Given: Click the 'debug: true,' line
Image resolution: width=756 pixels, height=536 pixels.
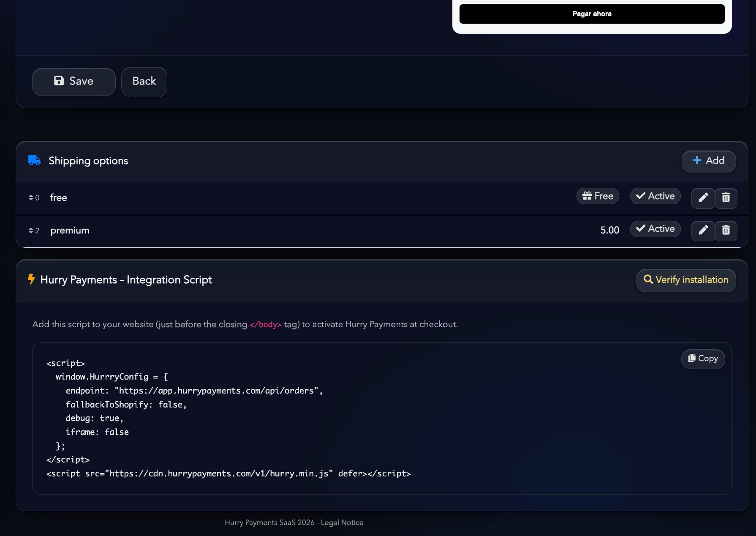Looking at the screenshot, I should point(94,418).
